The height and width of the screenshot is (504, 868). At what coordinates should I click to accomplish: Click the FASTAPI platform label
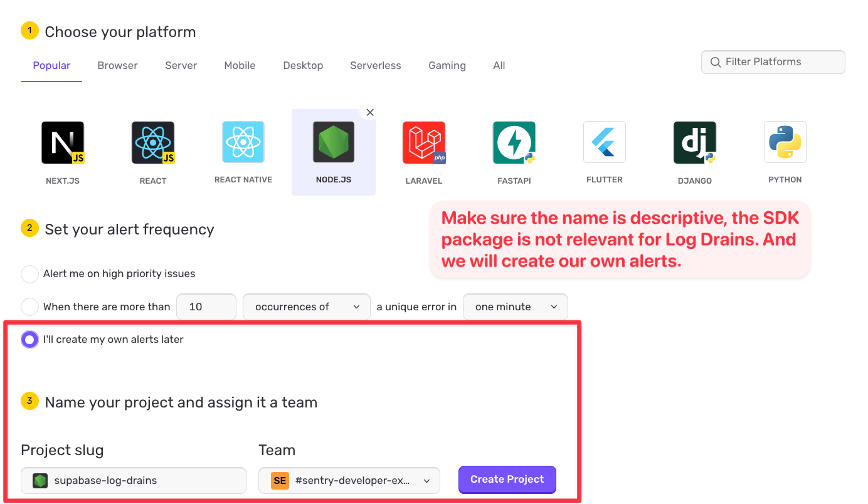(x=514, y=181)
